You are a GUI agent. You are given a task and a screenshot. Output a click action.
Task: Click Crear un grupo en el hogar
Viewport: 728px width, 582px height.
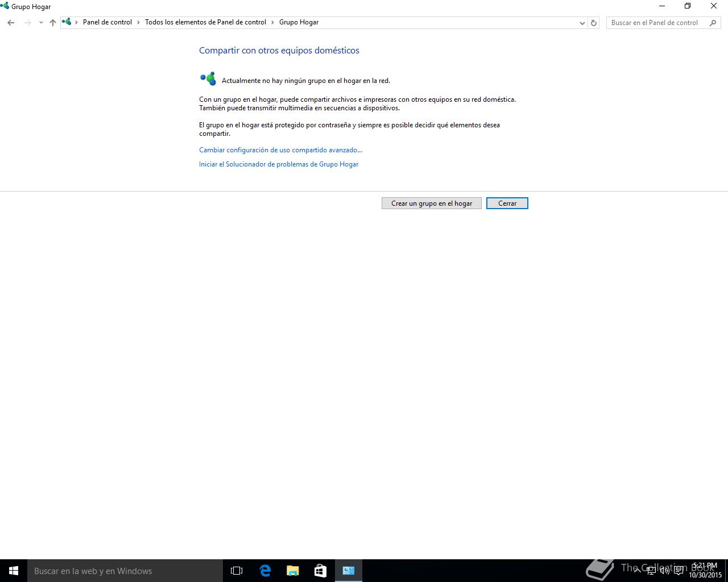(432, 203)
